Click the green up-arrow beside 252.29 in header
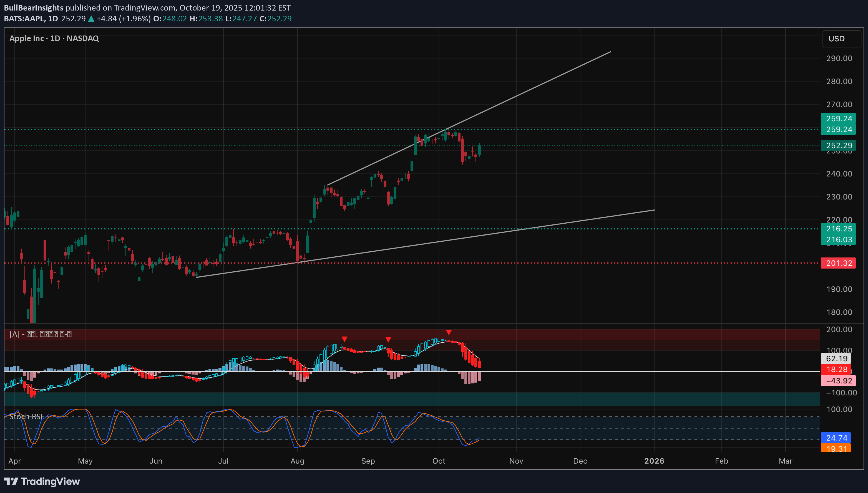 click(91, 19)
